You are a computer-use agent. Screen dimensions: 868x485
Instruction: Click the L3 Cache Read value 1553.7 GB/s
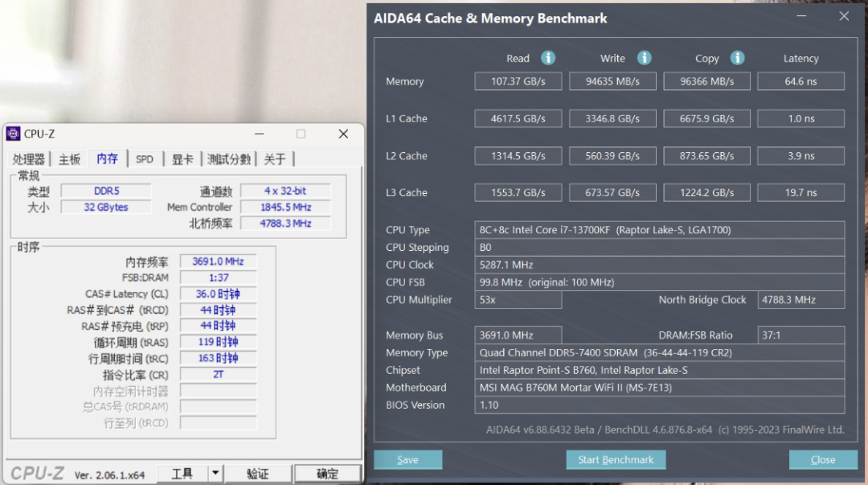[x=518, y=193]
